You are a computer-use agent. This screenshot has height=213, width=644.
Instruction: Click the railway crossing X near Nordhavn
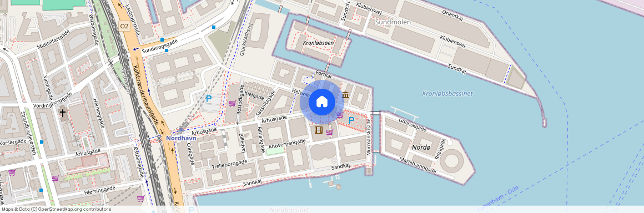(x=159, y=139)
